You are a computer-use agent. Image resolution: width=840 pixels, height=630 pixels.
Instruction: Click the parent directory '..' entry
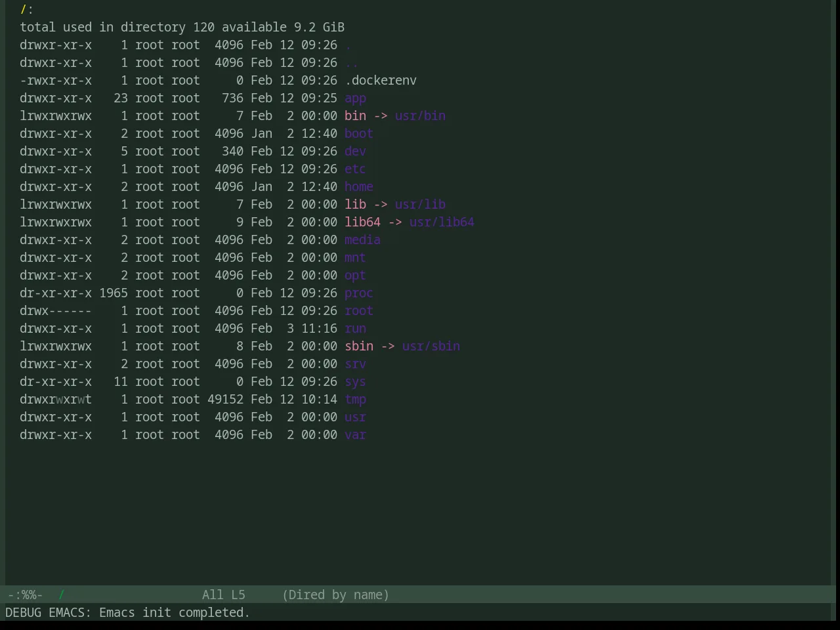tap(352, 63)
